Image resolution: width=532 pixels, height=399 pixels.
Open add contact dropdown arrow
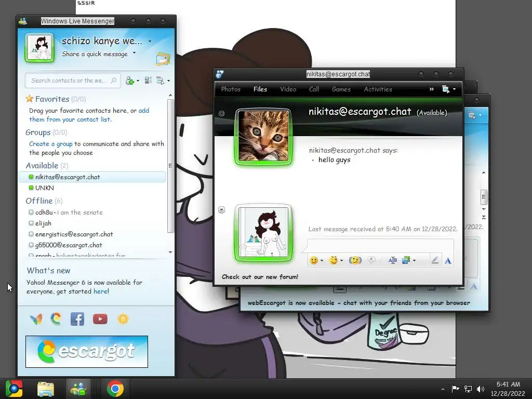coord(138,81)
